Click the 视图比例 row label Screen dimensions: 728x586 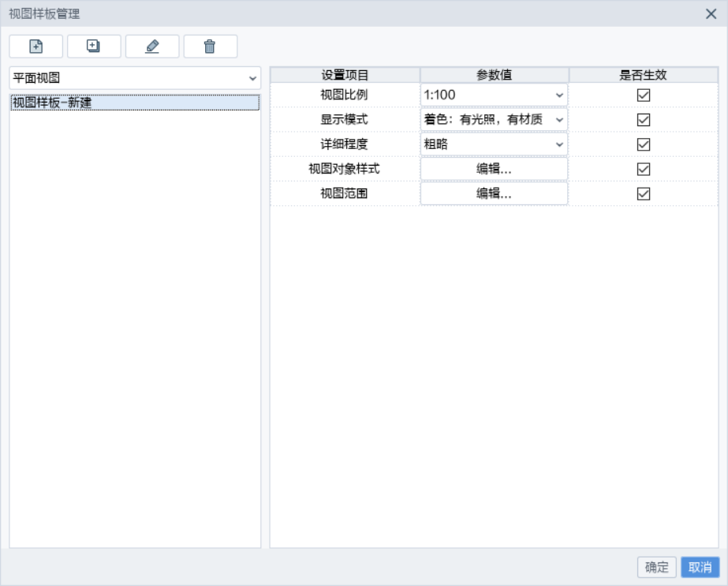point(344,95)
